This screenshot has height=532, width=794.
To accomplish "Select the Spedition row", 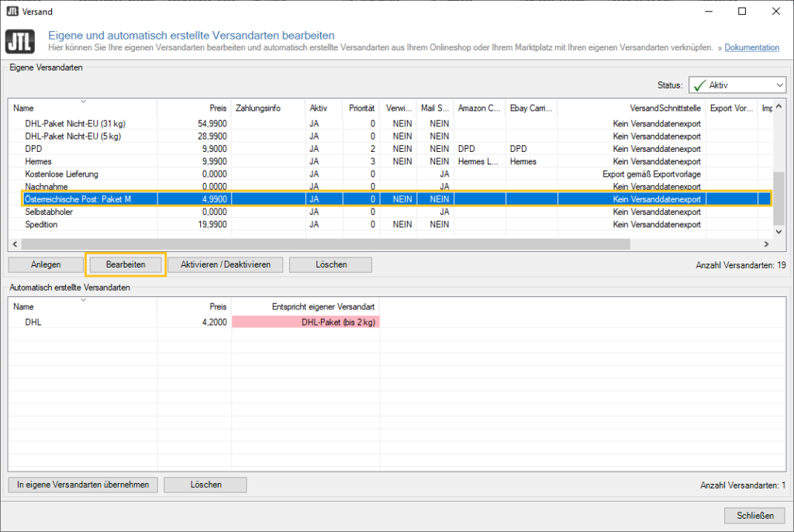I will pyautogui.click(x=41, y=225).
